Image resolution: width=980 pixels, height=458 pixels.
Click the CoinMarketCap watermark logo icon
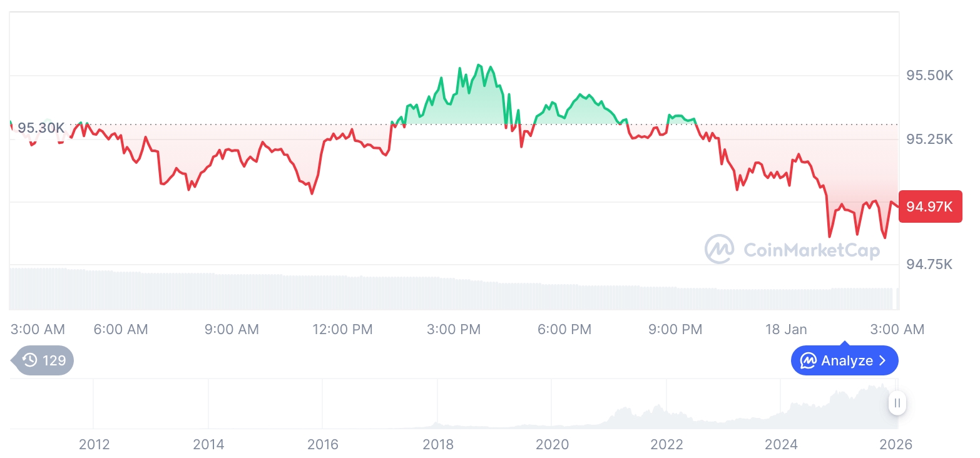pos(720,249)
